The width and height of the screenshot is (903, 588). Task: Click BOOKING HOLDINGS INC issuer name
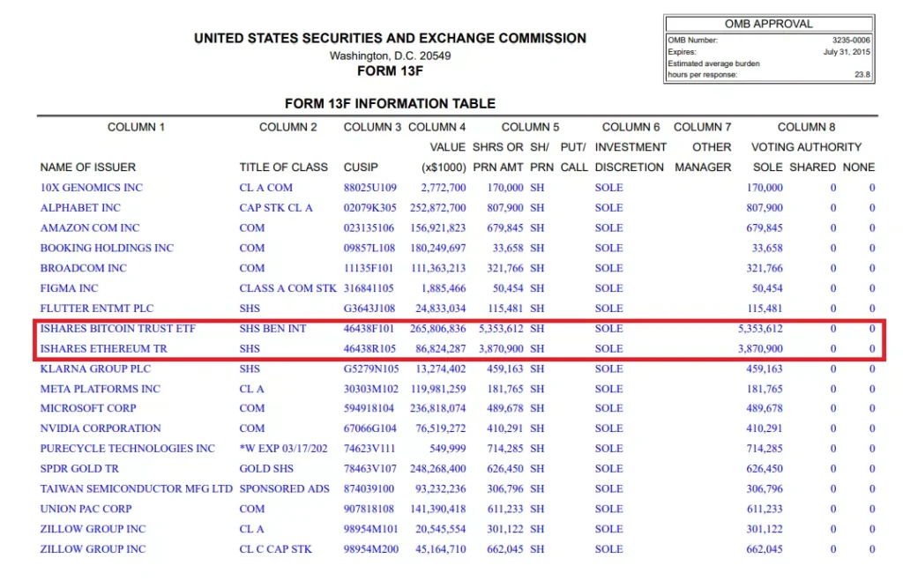(107, 249)
